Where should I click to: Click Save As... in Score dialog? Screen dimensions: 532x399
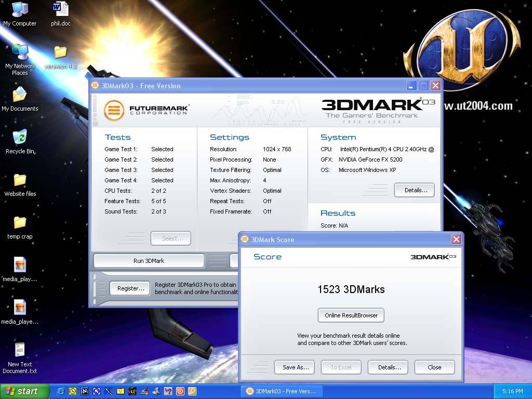click(x=295, y=367)
